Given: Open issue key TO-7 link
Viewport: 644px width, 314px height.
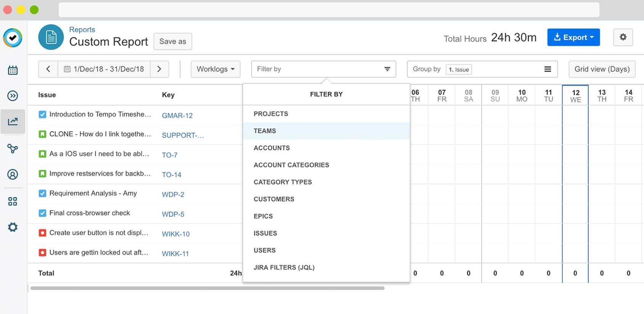Looking at the screenshot, I should pos(170,155).
